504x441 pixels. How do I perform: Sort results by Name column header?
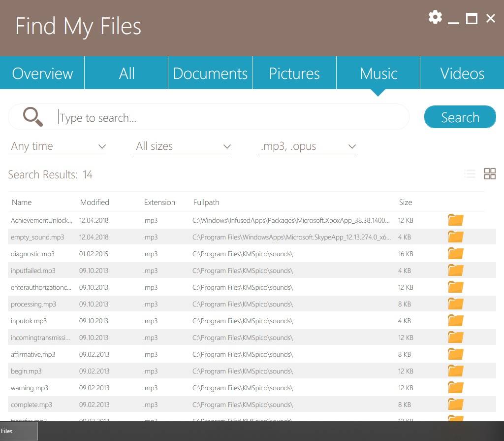pos(22,202)
